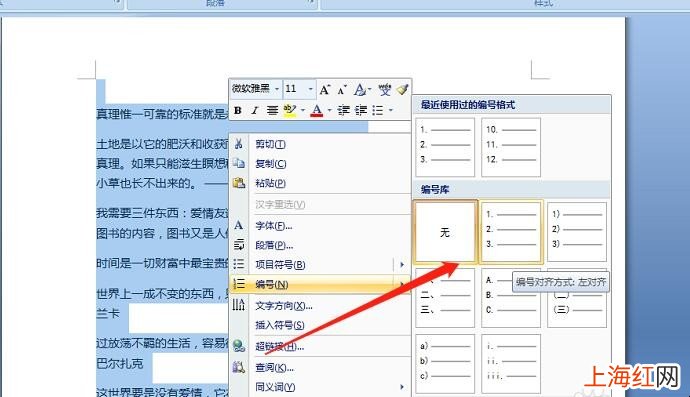
Task: Open the text style A dropdown arrow
Action: pyautogui.click(x=369, y=90)
